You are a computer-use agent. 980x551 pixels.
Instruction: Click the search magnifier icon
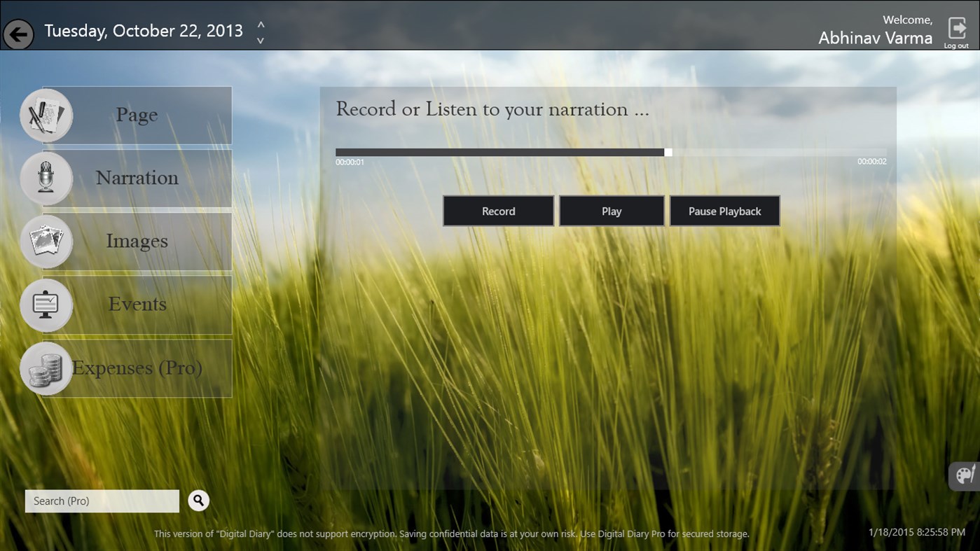[x=198, y=501]
